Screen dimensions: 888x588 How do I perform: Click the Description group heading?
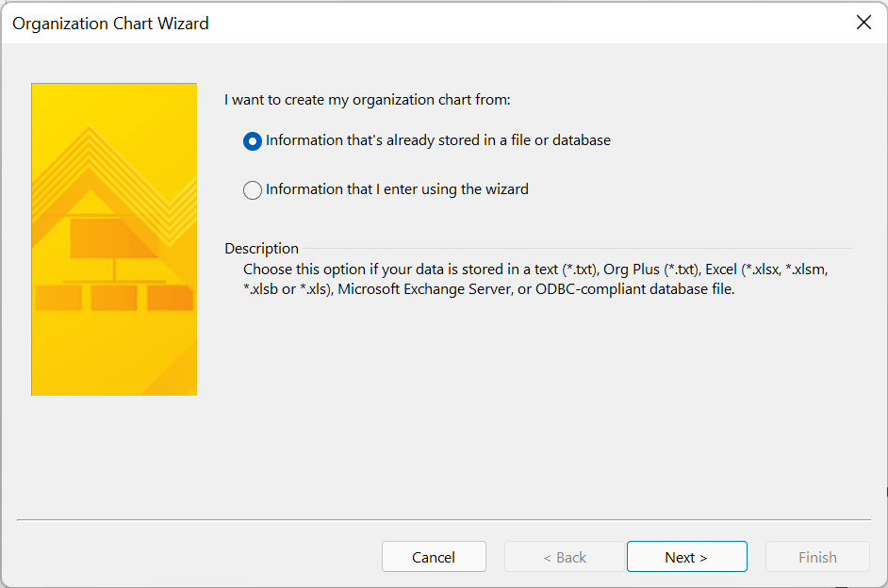[261, 249]
